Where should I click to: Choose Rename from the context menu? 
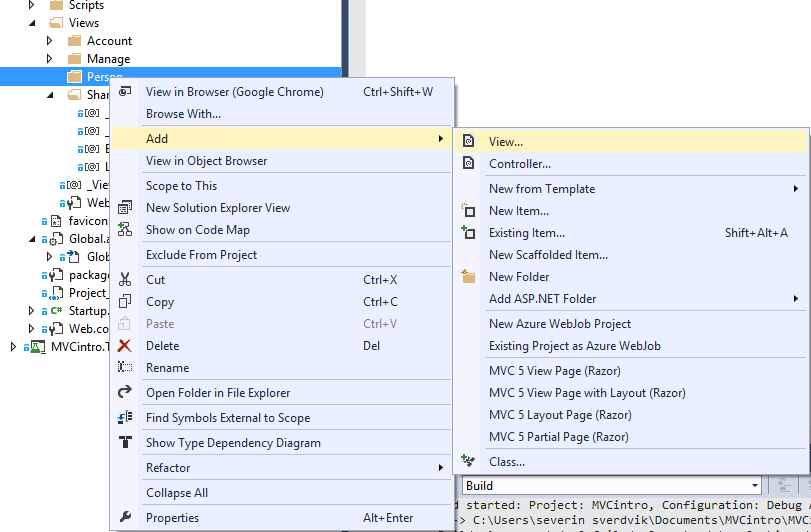click(167, 368)
